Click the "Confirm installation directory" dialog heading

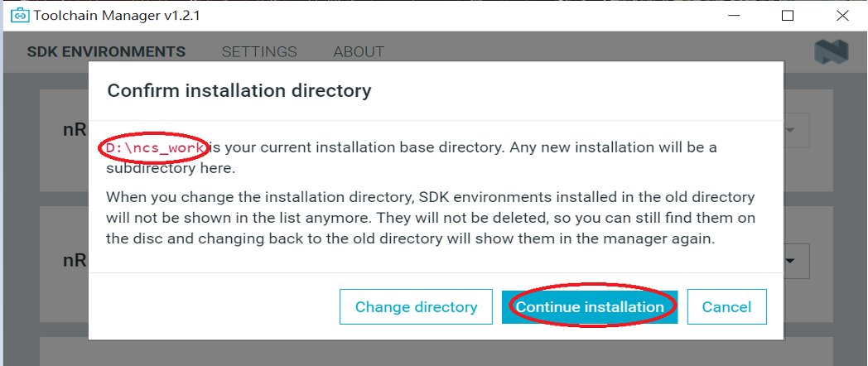pos(239,90)
